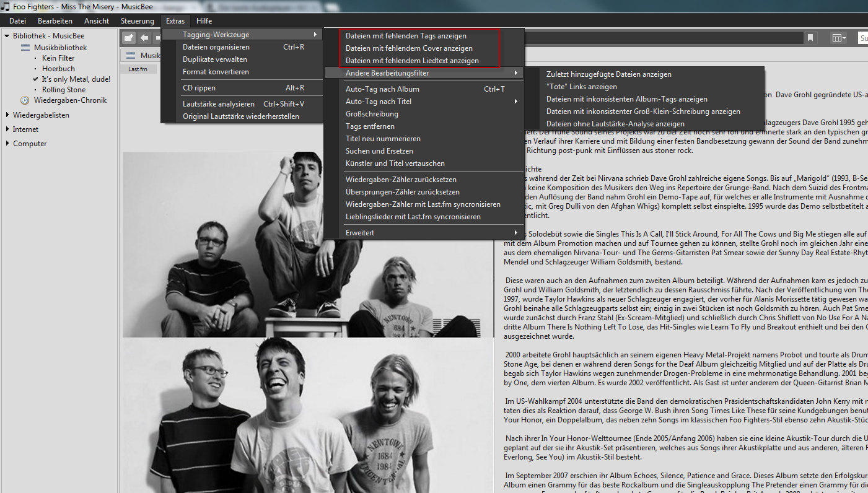Screen dimensions: 868x493
Task: Choose Wiedergaben-Zähler mit Last.fm syncronisieren
Action: click(424, 204)
